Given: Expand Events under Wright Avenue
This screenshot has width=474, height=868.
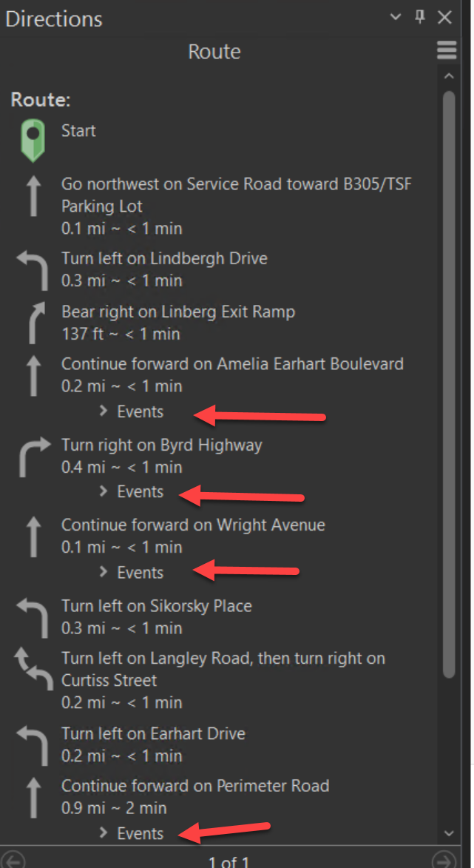Looking at the screenshot, I should [x=130, y=572].
